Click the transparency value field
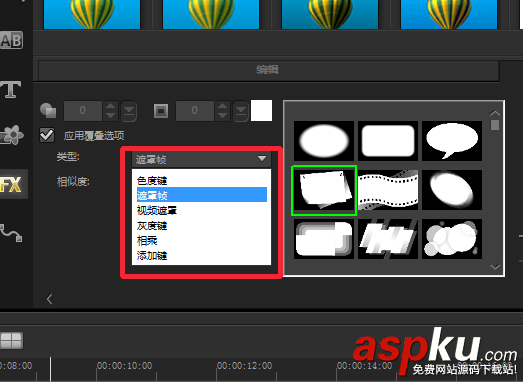The width and height of the screenshot is (523, 382). coord(83,111)
